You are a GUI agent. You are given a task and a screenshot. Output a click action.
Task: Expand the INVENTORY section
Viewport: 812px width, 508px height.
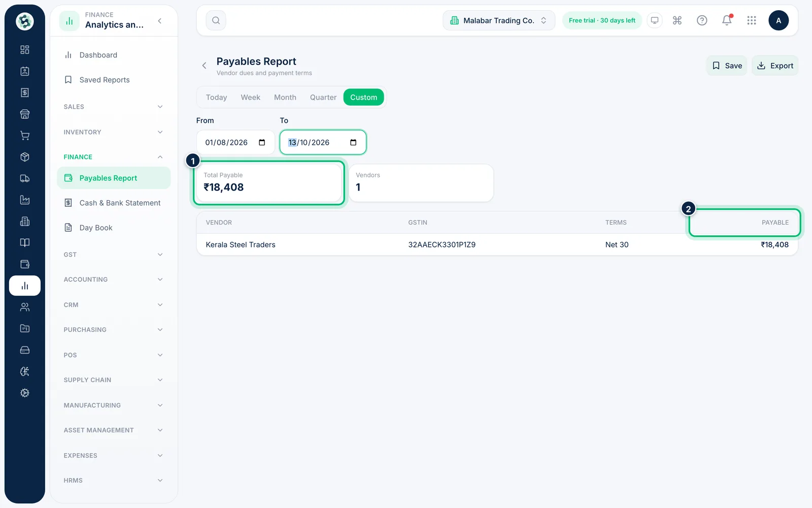point(114,132)
